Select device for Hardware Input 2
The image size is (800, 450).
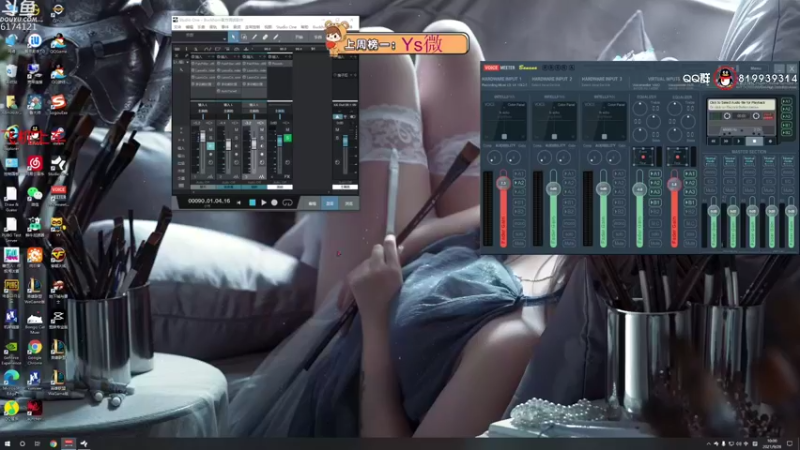point(545,85)
